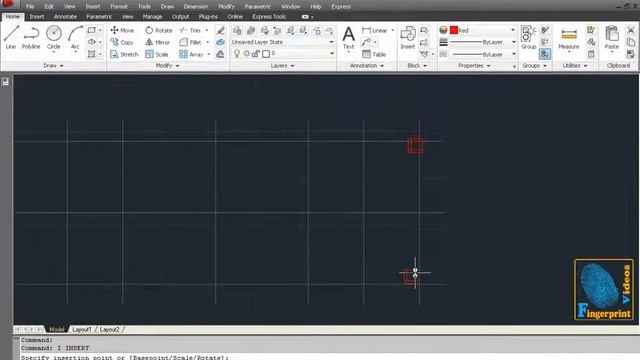Select the Model tab
640x360 pixels.
click(56, 329)
